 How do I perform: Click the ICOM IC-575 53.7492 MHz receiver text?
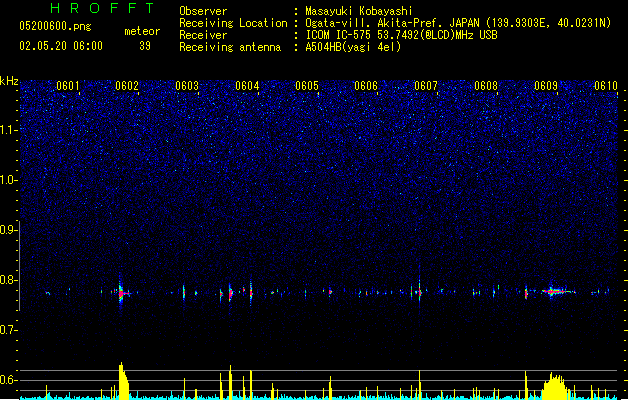pos(401,35)
